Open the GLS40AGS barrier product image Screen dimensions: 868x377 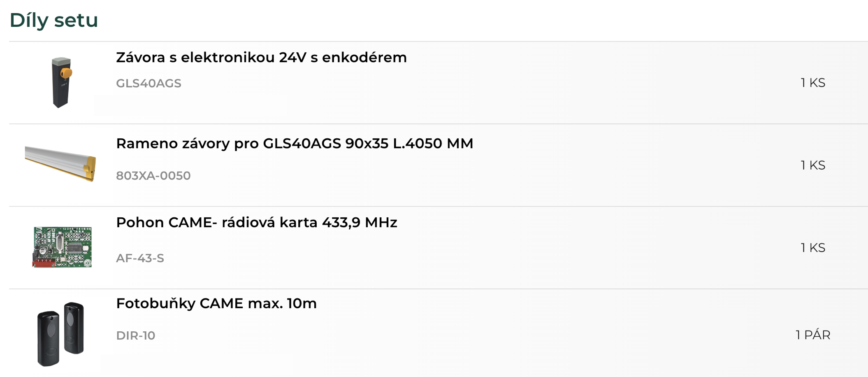click(x=62, y=82)
